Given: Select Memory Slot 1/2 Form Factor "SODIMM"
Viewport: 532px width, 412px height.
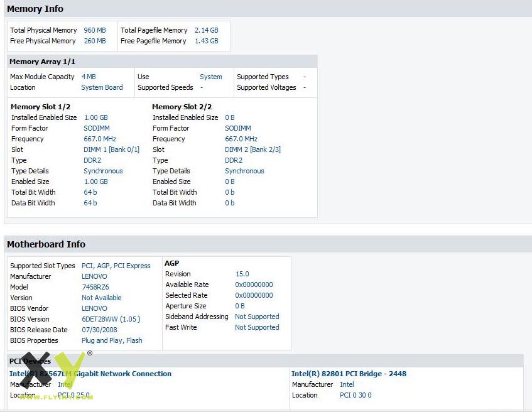Looking at the screenshot, I should 97,128.
